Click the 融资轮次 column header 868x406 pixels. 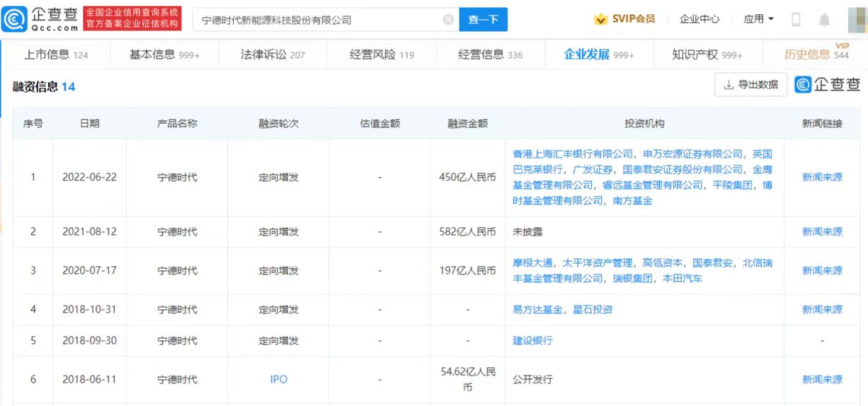click(x=278, y=123)
